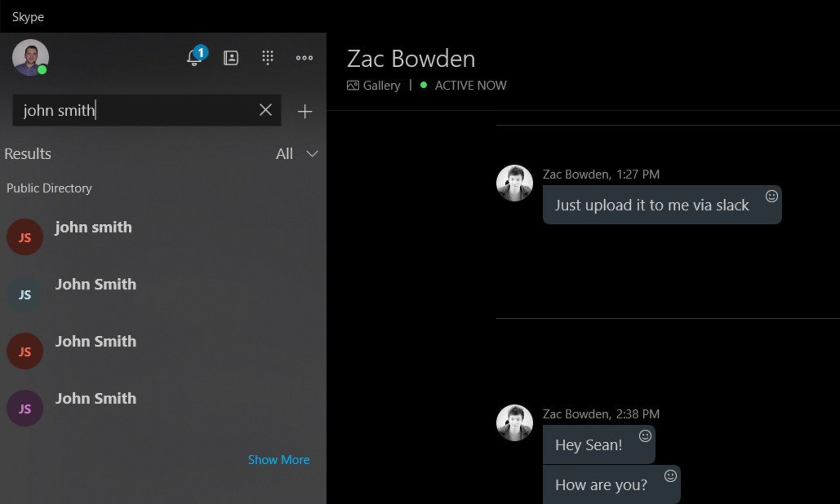
Task: Open your own profile picture
Action: (30, 58)
